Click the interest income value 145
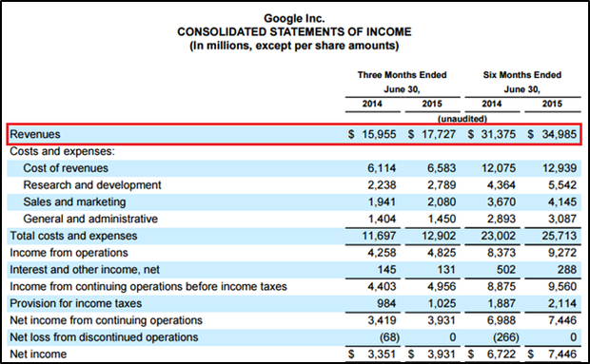 386,269
